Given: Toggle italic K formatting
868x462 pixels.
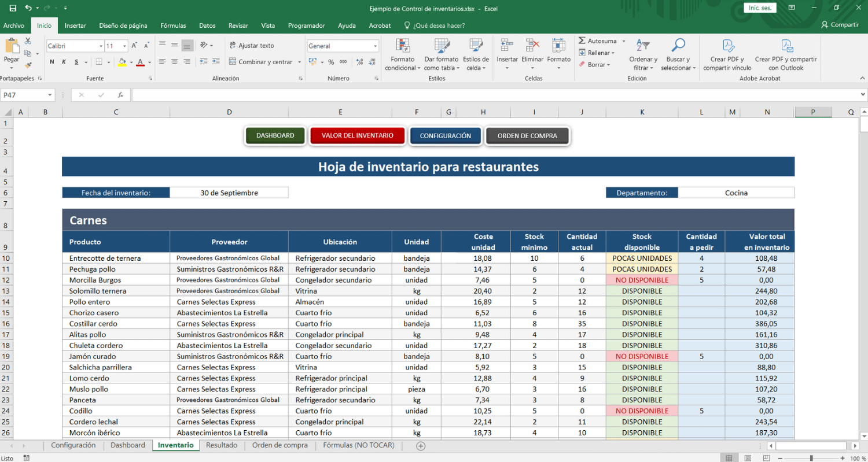Looking at the screenshot, I should pos(63,62).
